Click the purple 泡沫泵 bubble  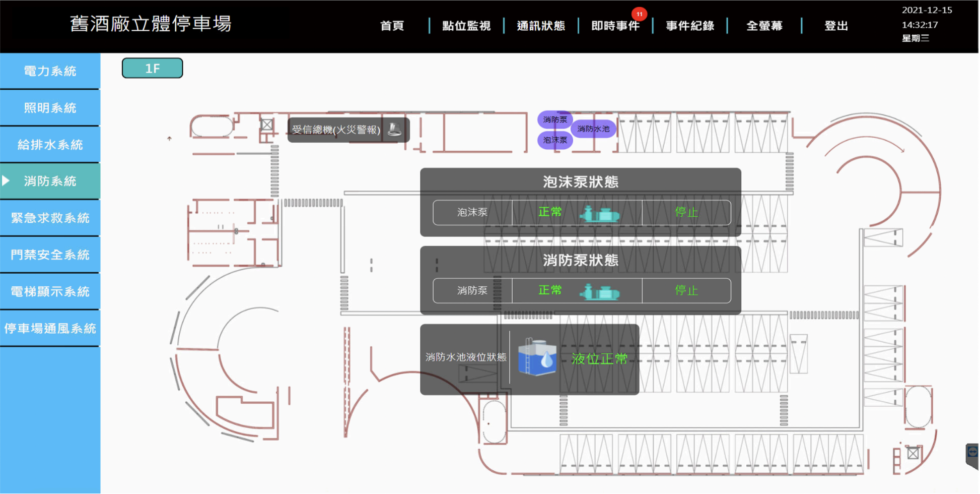click(555, 140)
